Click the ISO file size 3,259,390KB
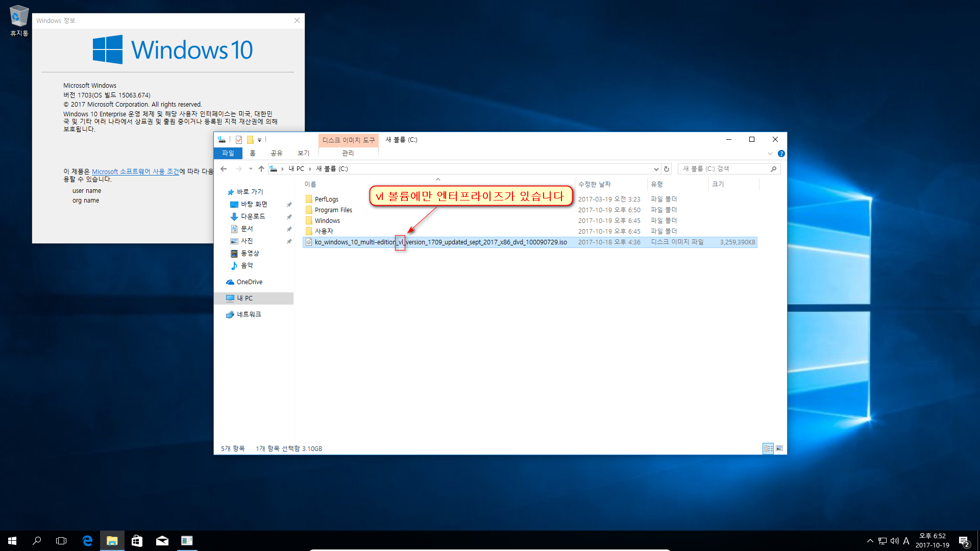This screenshot has height=551, width=980. [x=737, y=242]
